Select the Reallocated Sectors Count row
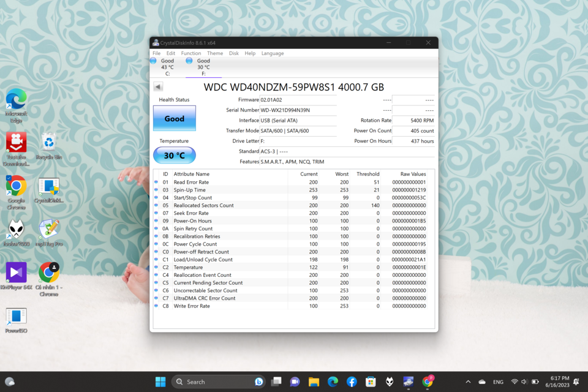Image resolution: width=588 pixels, height=392 pixels. click(291, 206)
